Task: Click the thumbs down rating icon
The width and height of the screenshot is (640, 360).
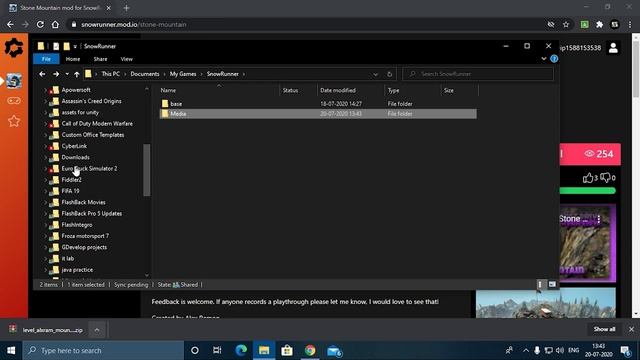Action: click(605, 178)
